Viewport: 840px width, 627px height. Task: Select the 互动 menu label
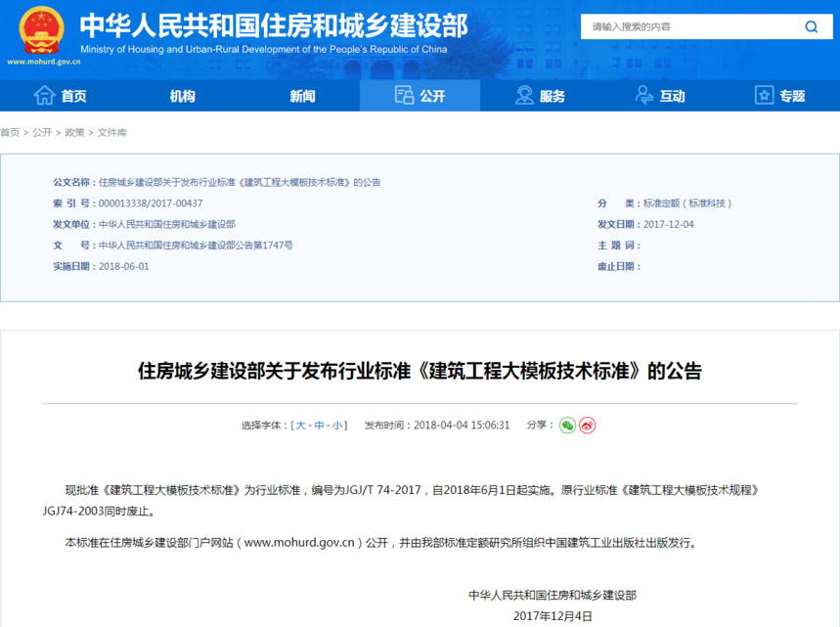[x=673, y=96]
